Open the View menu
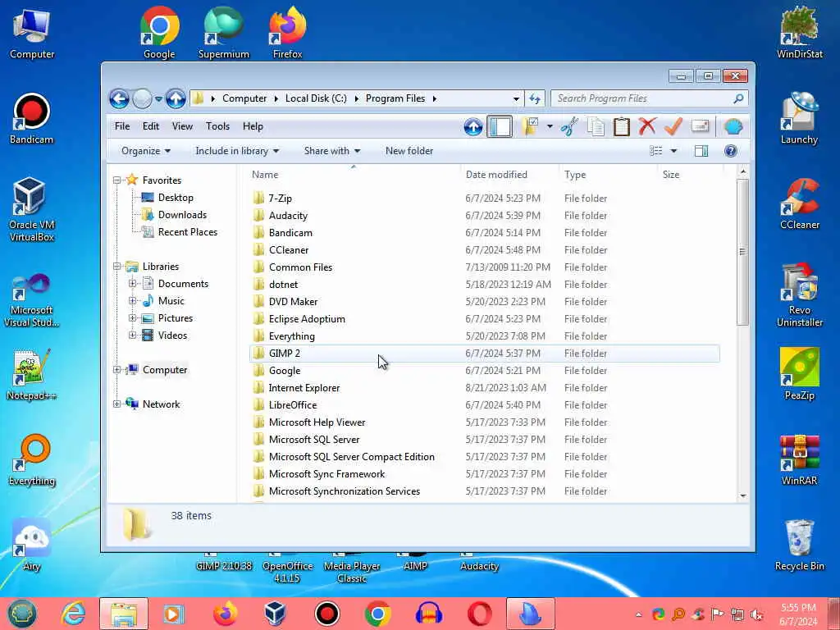Screen dimensions: 840x630 coord(182,126)
